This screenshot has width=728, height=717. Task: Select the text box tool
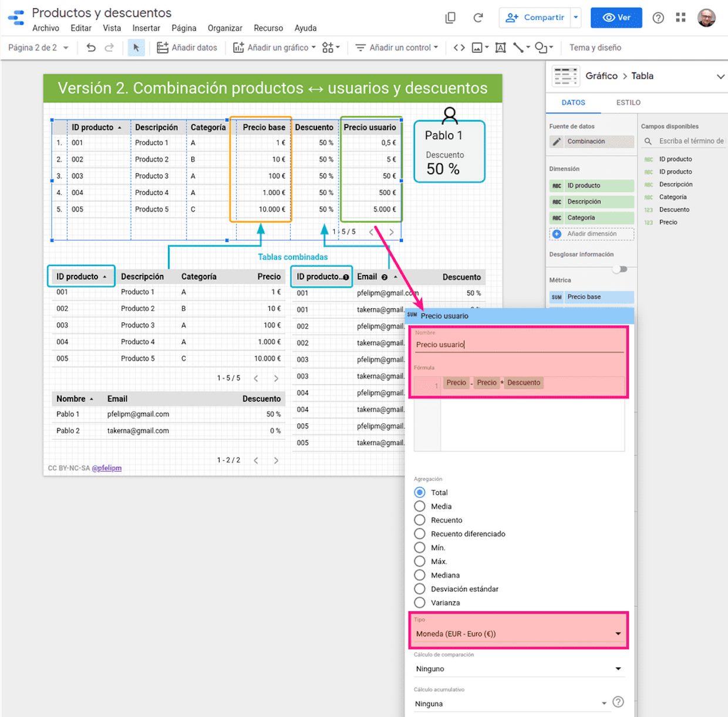[500, 48]
